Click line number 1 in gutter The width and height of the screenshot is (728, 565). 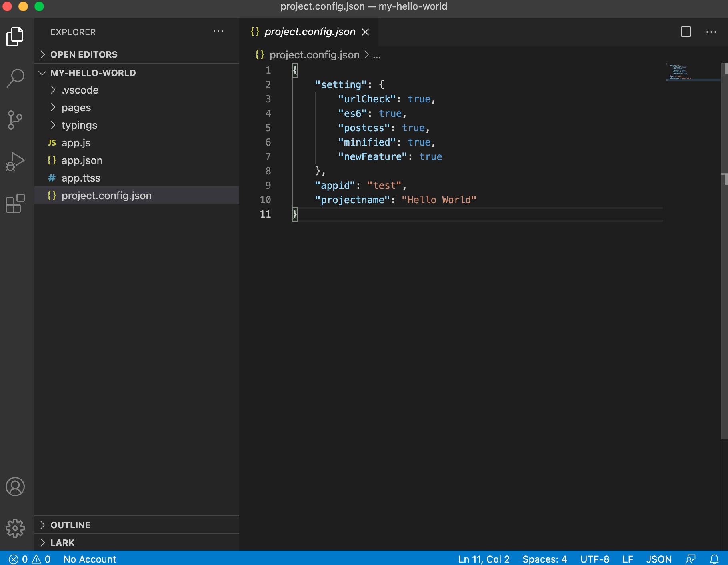click(268, 70)
